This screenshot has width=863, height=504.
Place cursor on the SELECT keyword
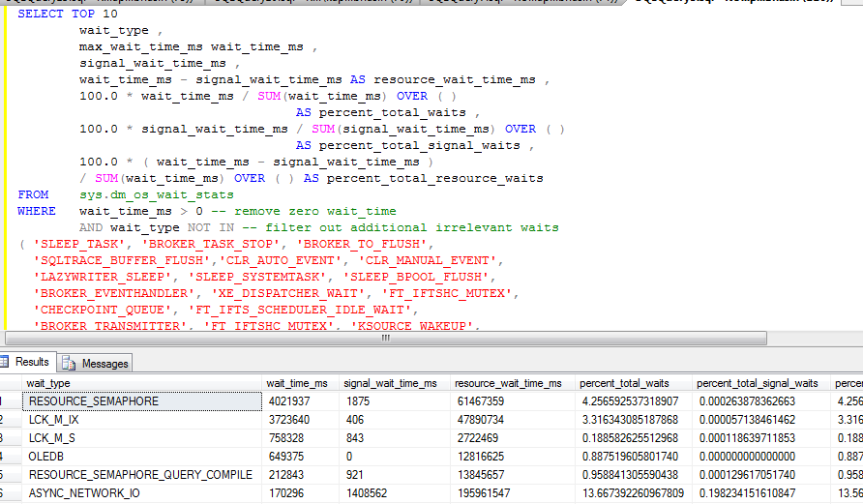pos(41,14)
